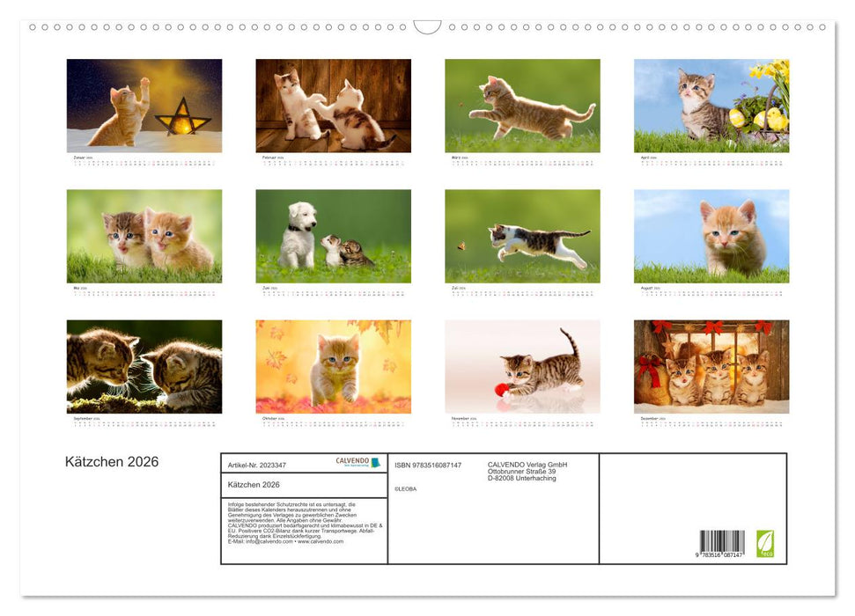Select the February image of two playing kittens

tap(333, 106)
